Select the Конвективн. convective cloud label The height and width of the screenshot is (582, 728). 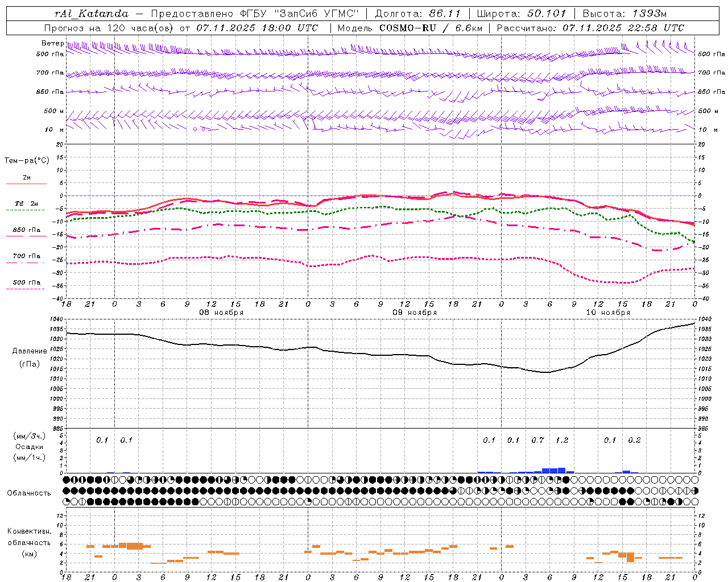tap(30, 531)
